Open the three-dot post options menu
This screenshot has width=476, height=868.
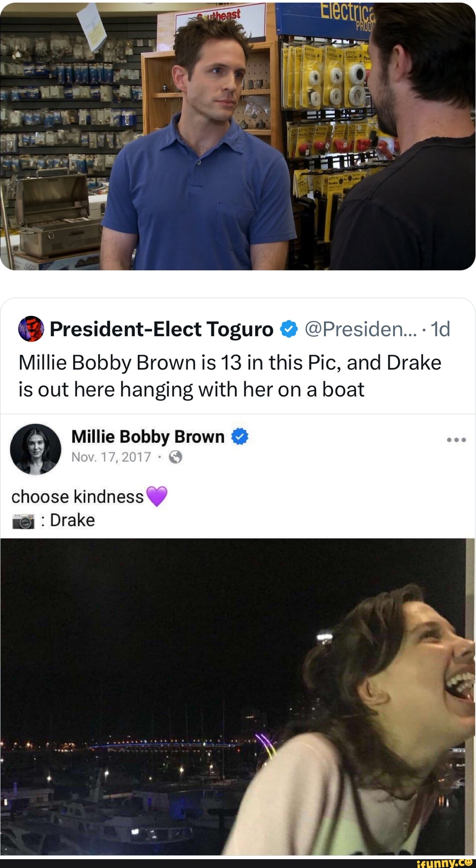pos(456,440)
